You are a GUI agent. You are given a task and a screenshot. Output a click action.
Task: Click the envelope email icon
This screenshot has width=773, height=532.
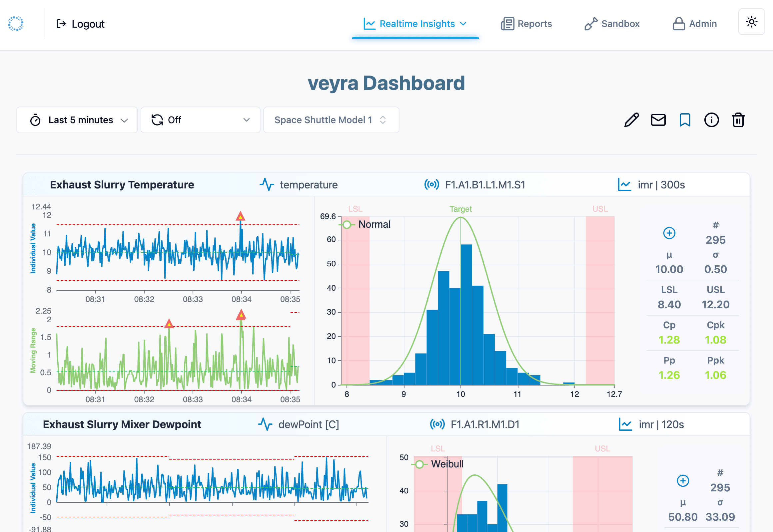point(658,120)
